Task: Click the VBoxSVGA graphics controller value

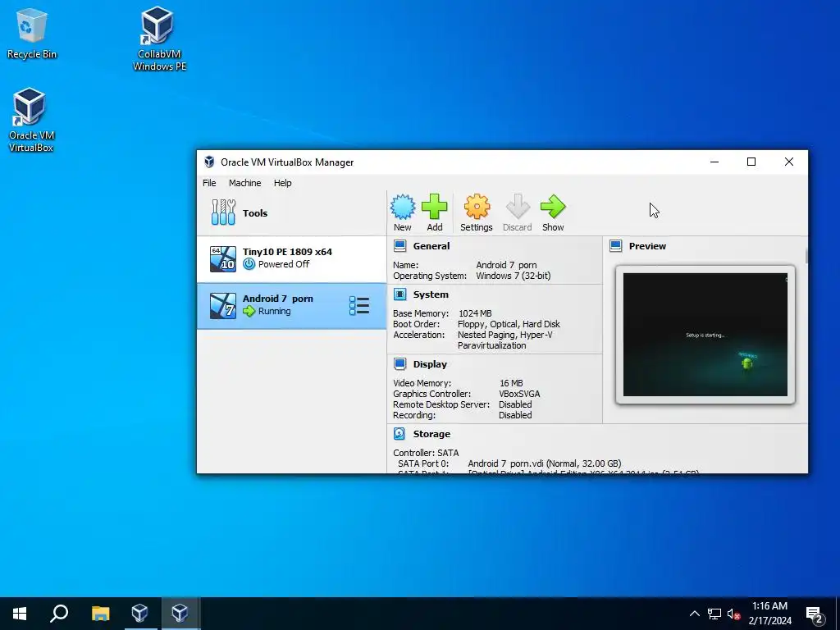Action: point(519,394)
